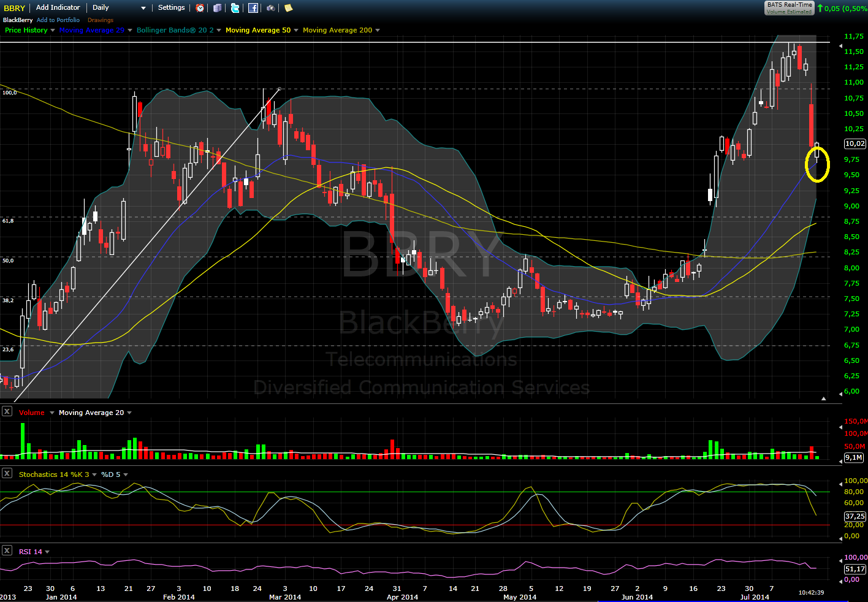868x602 pixels.
Task: Click the database stack icon in toolbar
Action: point(218,8)
